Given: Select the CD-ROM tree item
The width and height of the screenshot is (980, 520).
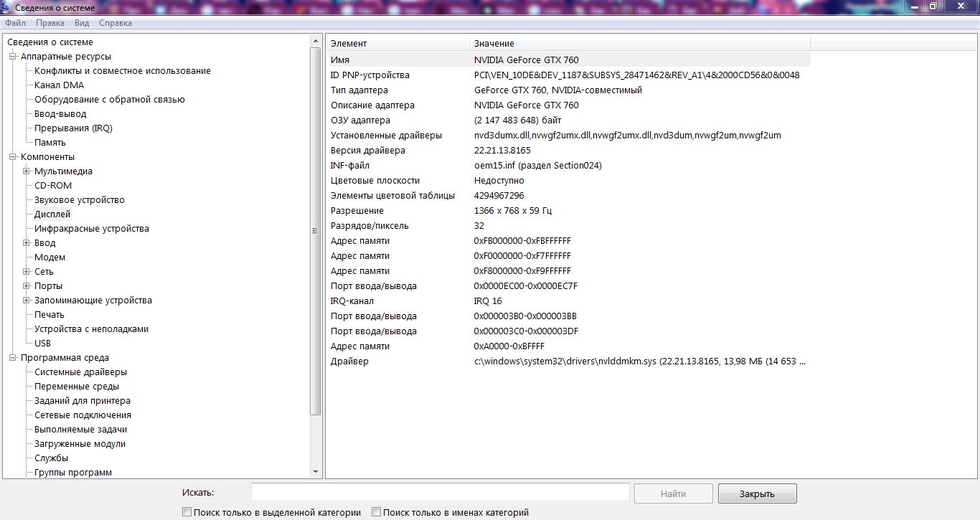Looking at the screenshot, I should click(x=53, y=186).
